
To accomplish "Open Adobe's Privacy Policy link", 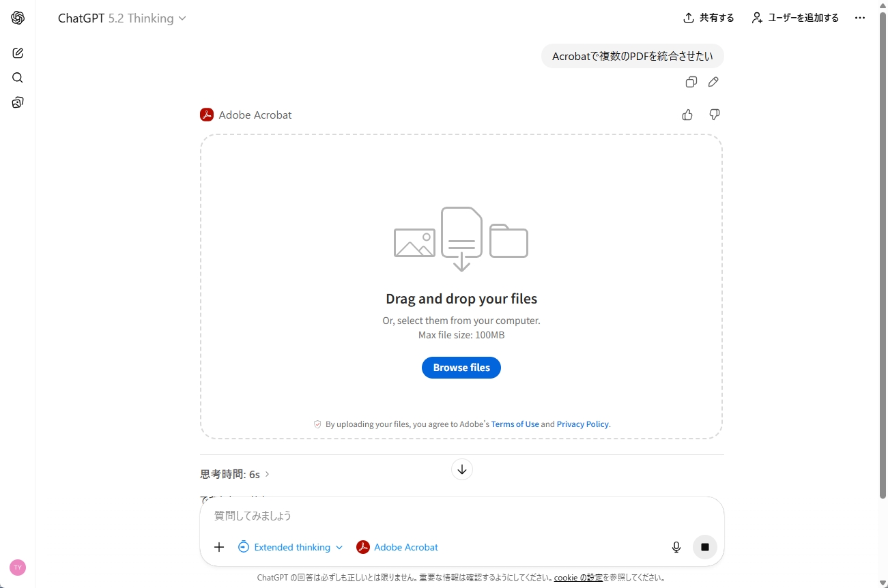I will coord(582,424).
